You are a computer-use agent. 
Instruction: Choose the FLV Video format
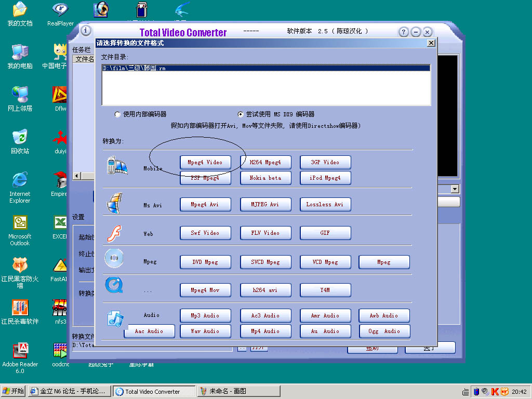[x=265, y=233]
